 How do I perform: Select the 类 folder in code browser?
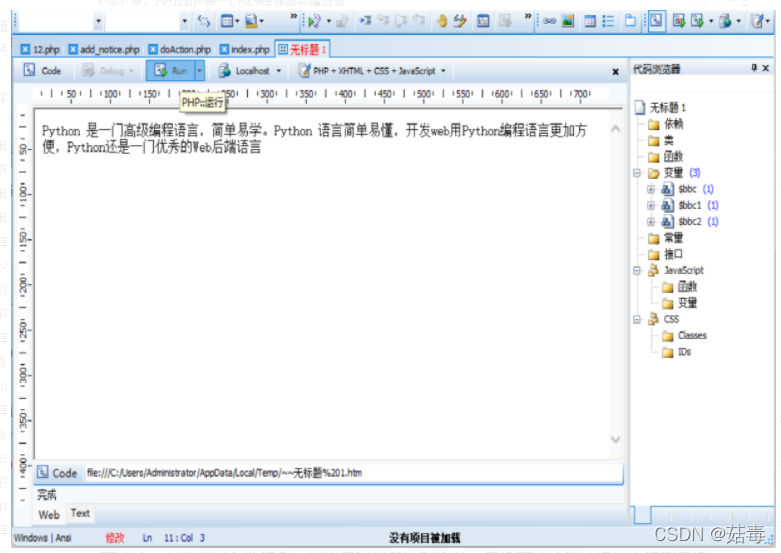[x=661, y=140]
